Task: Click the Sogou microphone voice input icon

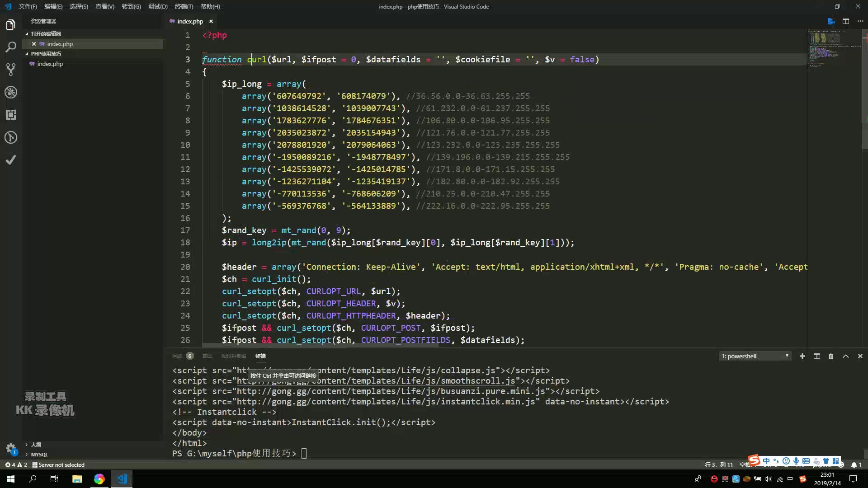Action: (796, 461)
